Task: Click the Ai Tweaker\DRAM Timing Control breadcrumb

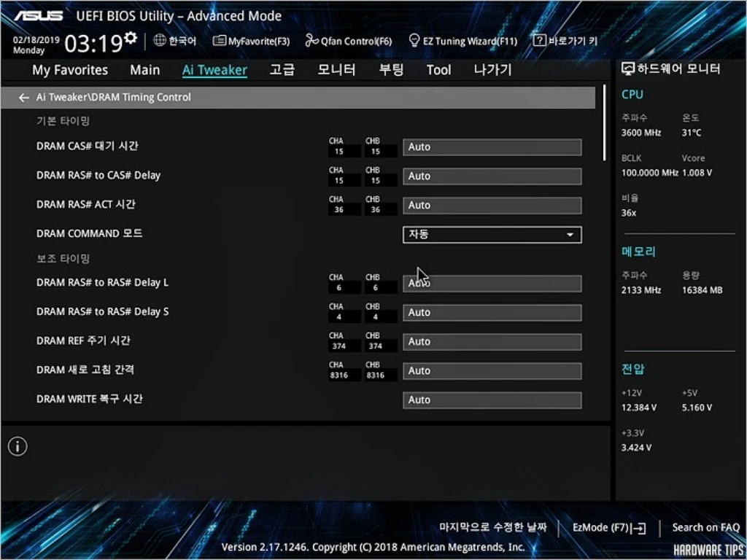Action: (x=113, y=97)
